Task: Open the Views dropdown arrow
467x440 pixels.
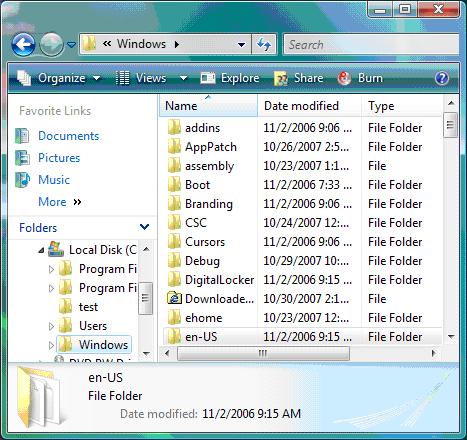Action: [183, 78]
